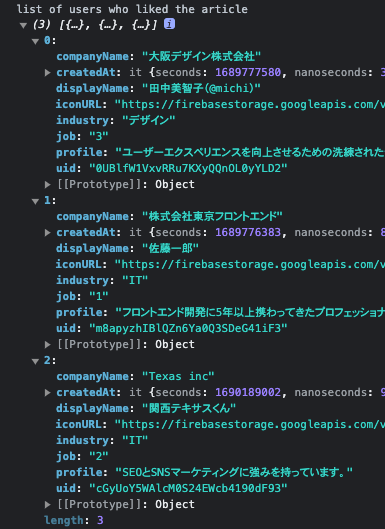Click the length: 3 property

click(x=74, y=520)
